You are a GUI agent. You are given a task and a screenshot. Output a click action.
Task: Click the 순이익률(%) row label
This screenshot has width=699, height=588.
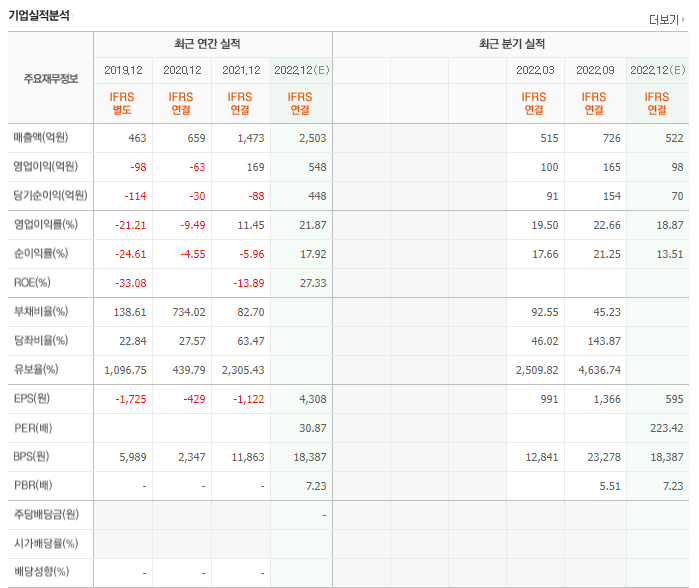click(41, 253)
